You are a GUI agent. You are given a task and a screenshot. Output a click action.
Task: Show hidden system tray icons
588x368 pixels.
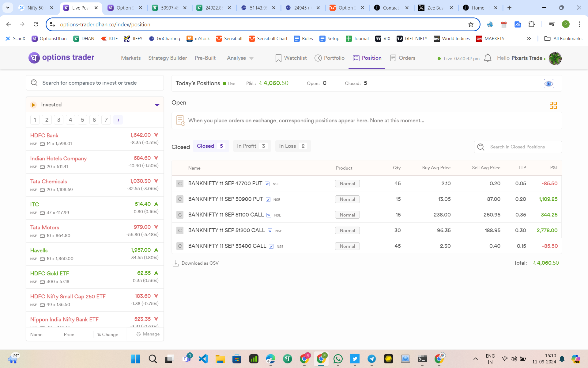click(x=475, y=359)
